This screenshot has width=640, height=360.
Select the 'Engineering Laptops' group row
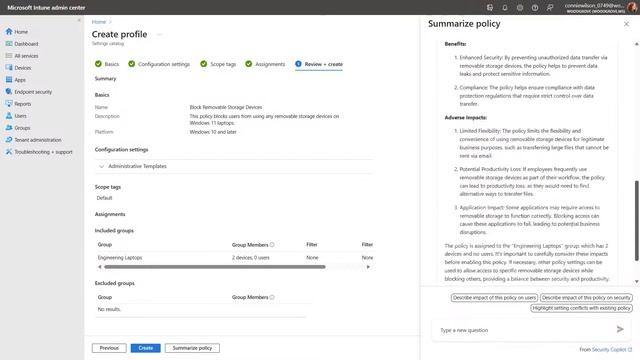(x=235, y=258)
